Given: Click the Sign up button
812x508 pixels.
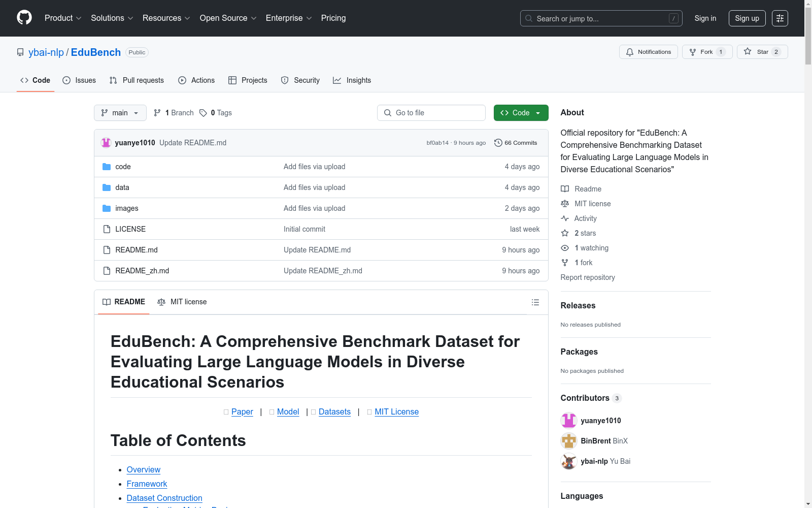Looking at the screenshot, I should point(747,18).
